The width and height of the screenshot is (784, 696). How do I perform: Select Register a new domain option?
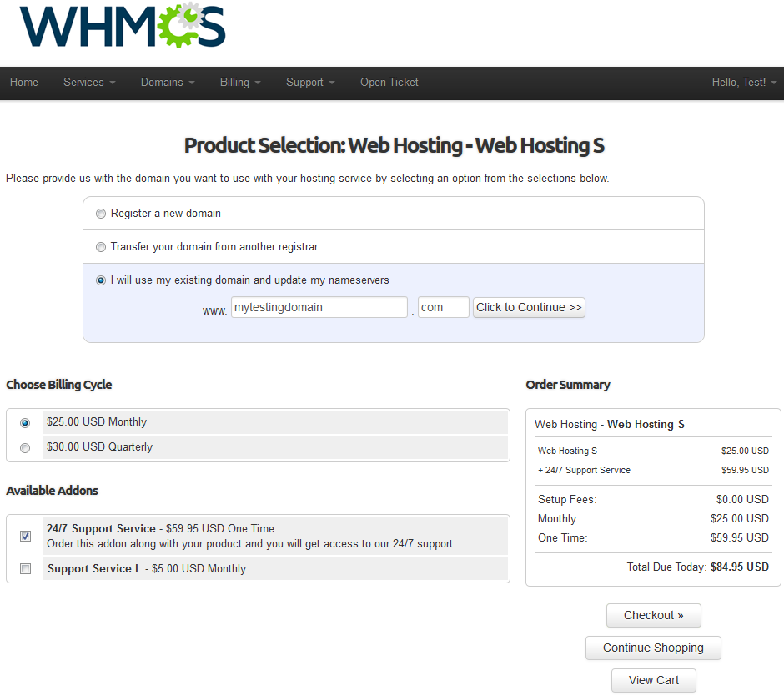point(101,214)
